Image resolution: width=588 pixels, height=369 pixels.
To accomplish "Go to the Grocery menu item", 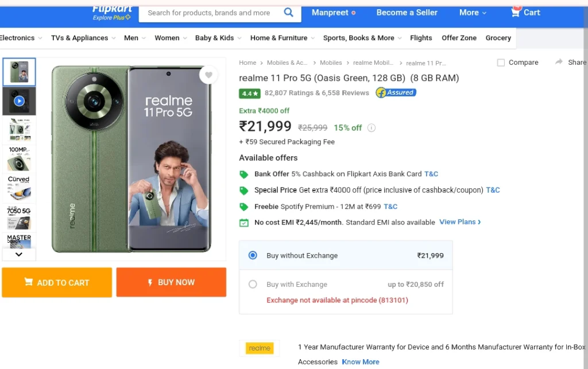I will (x=498, y=38).
